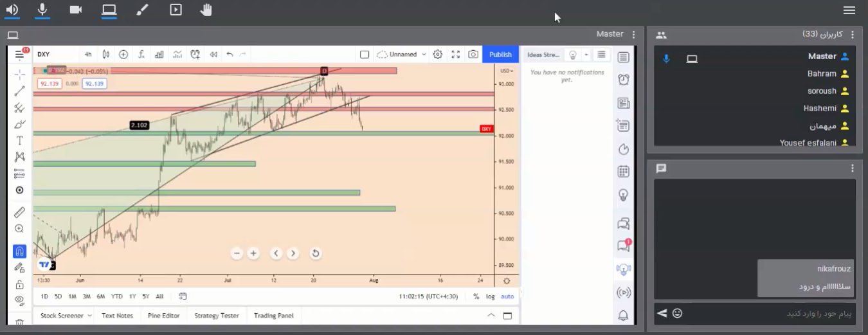The width and height of the screenshot is (868, 335).
Task: Set chart range to 1Y
Action: [132, 296]
